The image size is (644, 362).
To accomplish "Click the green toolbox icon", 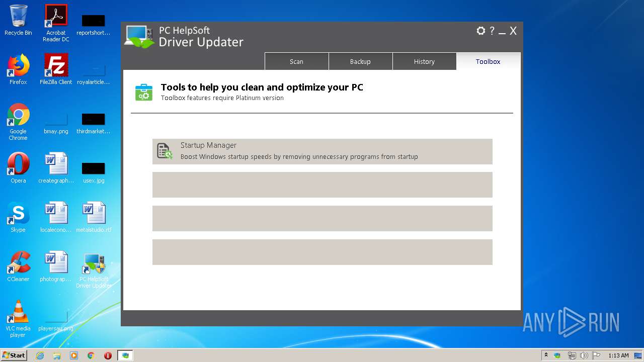I will (x=144, y=93).
